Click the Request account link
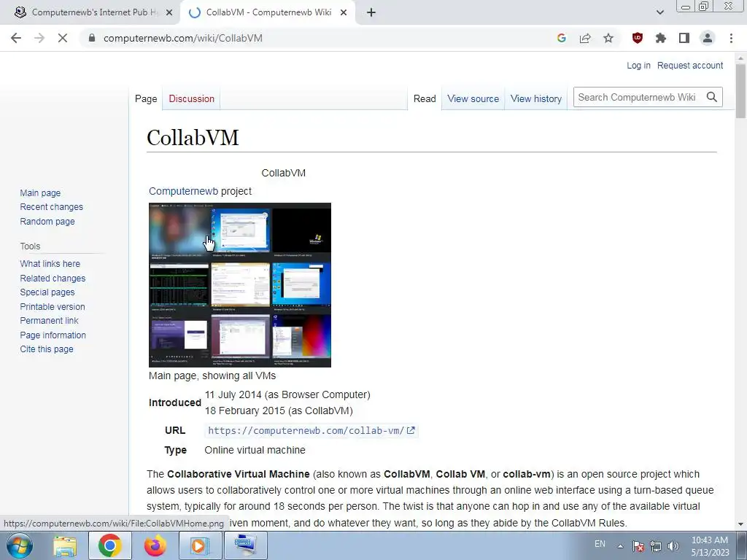 (690, 66)
